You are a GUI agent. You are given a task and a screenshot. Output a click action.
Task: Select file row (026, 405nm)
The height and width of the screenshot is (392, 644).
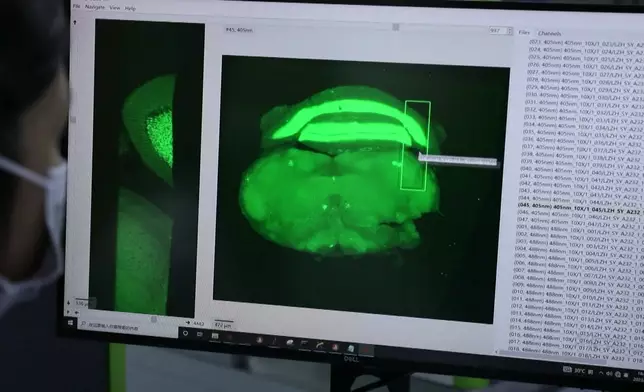point(585,66)
